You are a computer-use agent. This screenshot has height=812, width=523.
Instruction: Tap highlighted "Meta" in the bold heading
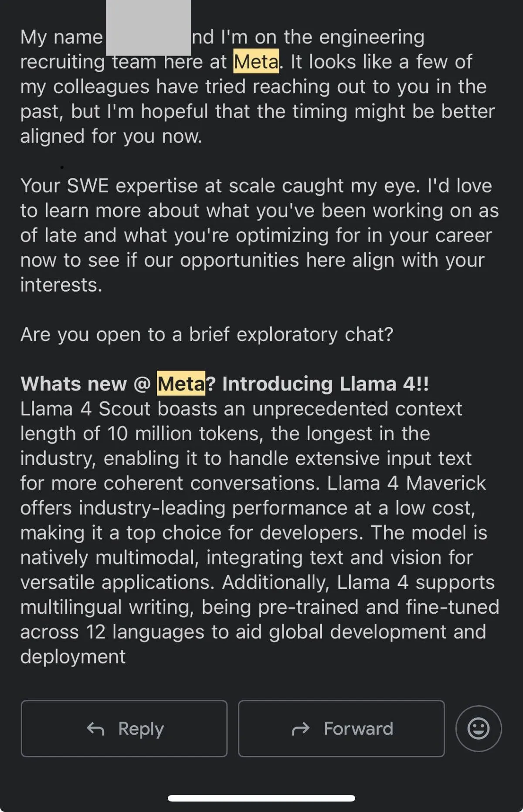(x=181, y=384)
